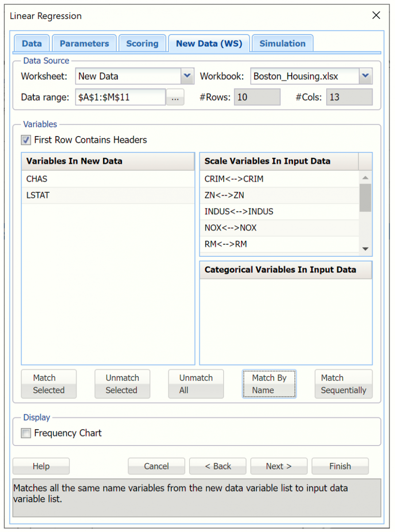Click Match Sequentially button
Screen dimensions: 395x532
pyautogui.click(x=343, y=384)
